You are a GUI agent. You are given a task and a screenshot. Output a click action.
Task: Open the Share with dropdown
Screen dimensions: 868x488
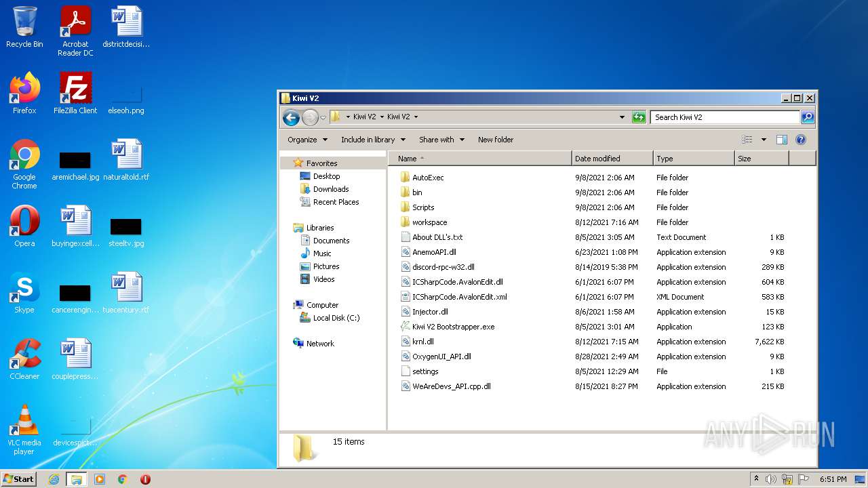[x=441, y=140]
